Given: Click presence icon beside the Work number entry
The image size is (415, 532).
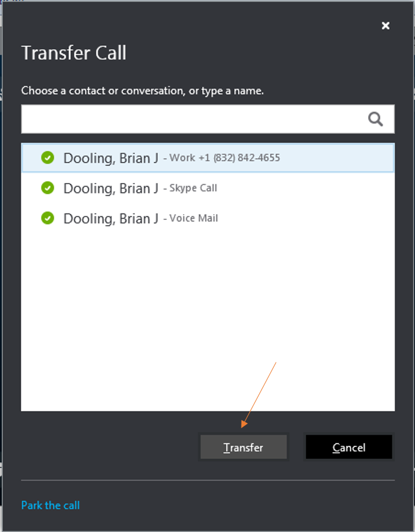Looking at the screenshot, I should click(47, 158).
